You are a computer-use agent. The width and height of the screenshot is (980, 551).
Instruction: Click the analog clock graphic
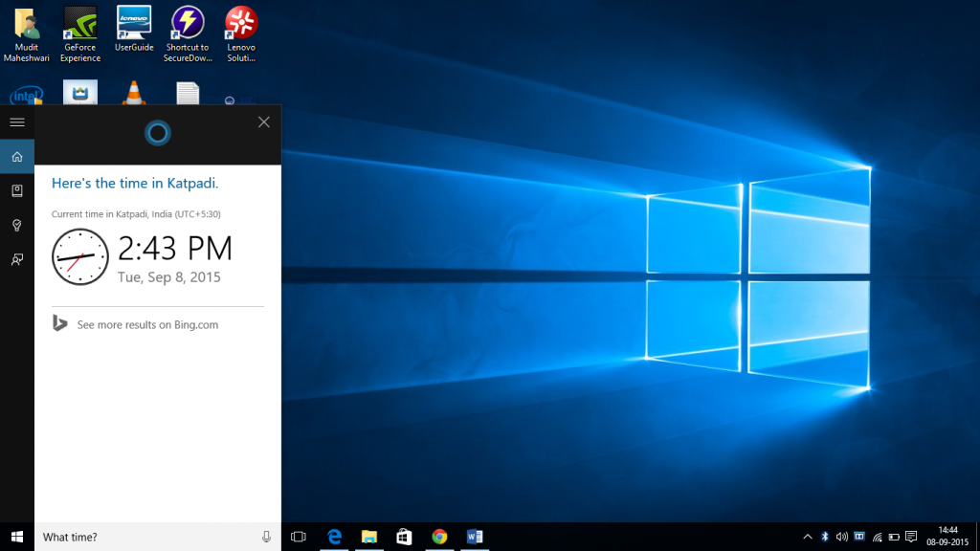tap(80, 256)
